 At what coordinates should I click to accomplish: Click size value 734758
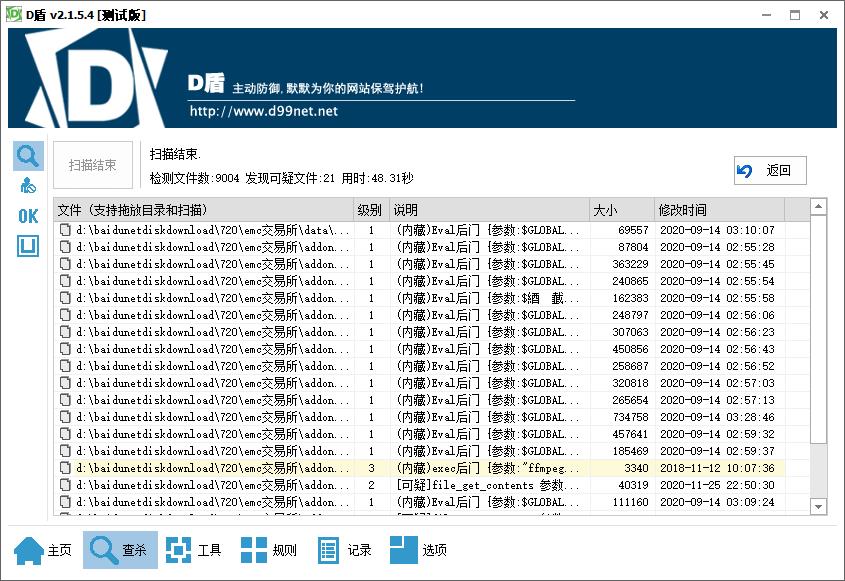pos(630,417)
